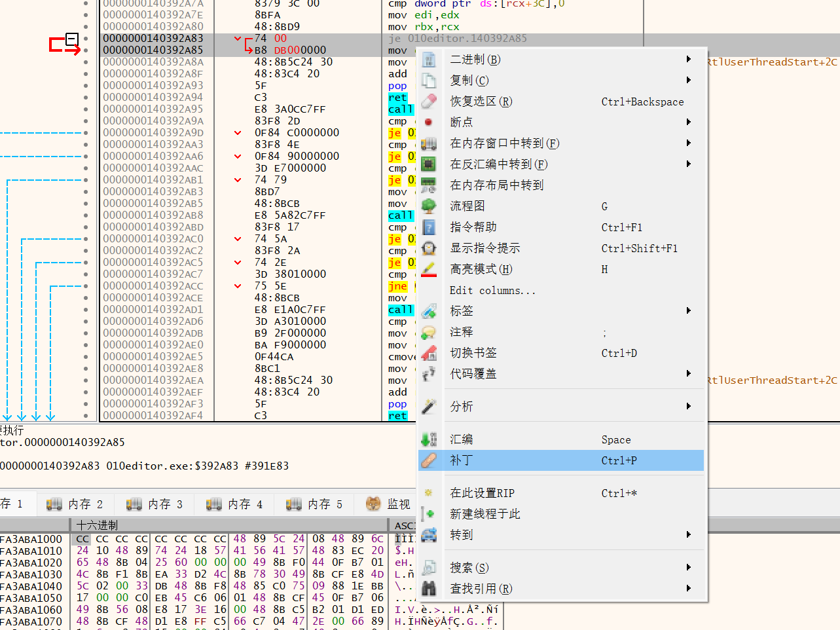Click the red breakpoint dot icon
This screenshot has width=840, height=630.
click(429, 122)
